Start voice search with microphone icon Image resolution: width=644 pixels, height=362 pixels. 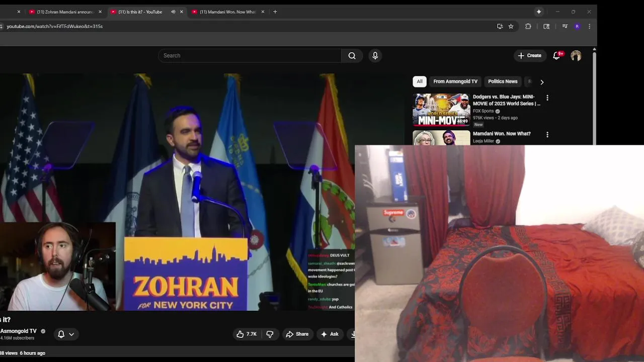(x=375, y=56)
